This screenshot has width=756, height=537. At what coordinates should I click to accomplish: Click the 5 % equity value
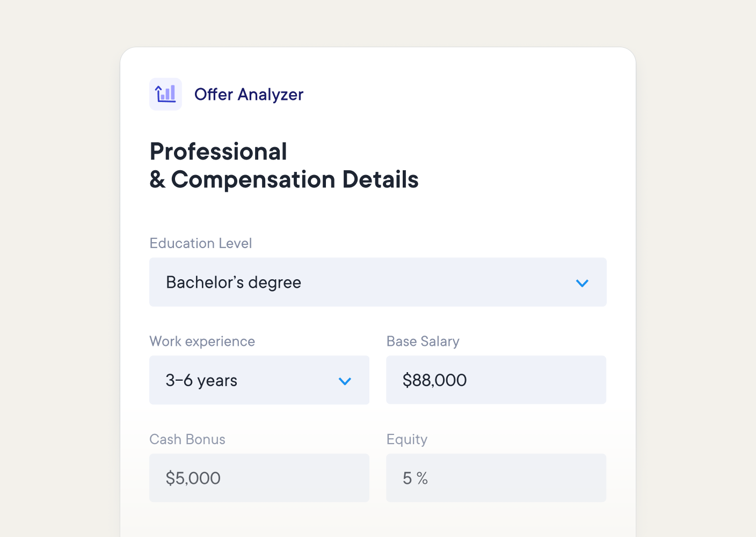(415, 478)
